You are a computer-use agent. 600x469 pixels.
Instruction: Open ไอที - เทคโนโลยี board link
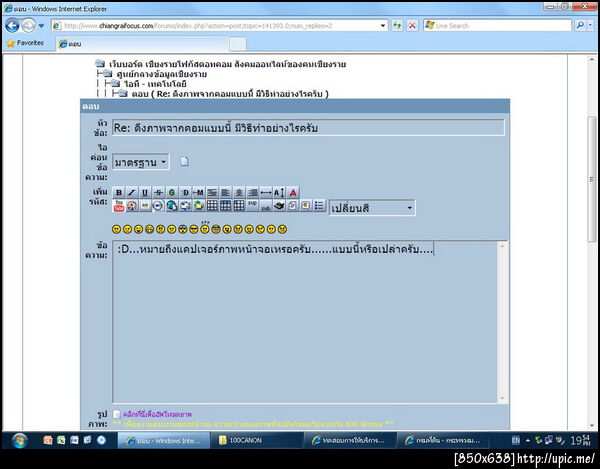[155, 84]
